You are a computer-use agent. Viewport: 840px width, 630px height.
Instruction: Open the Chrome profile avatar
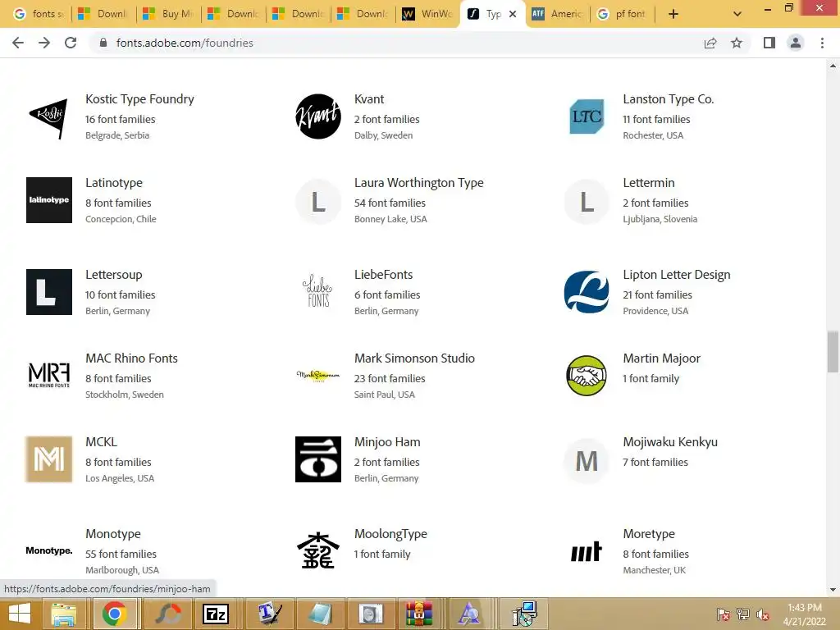(796, 43)
